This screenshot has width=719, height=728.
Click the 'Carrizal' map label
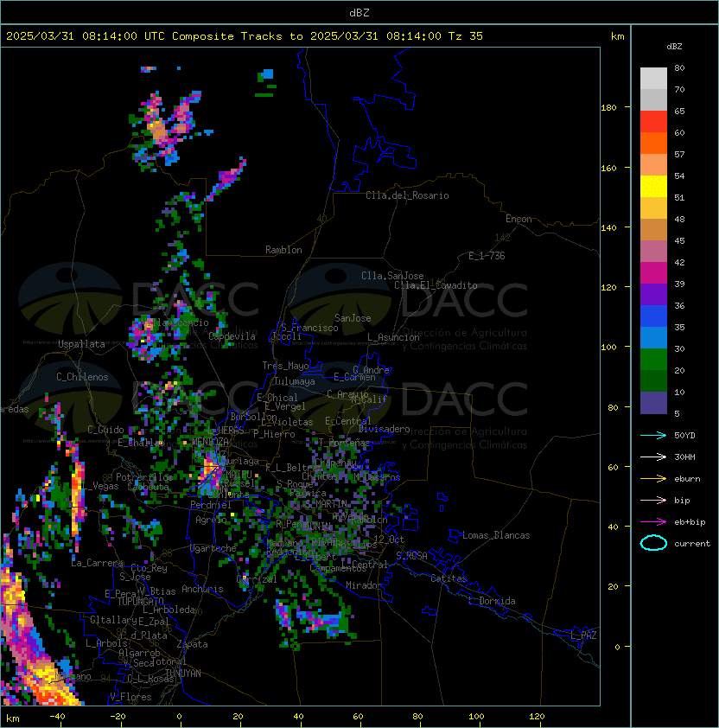point(257,579)
